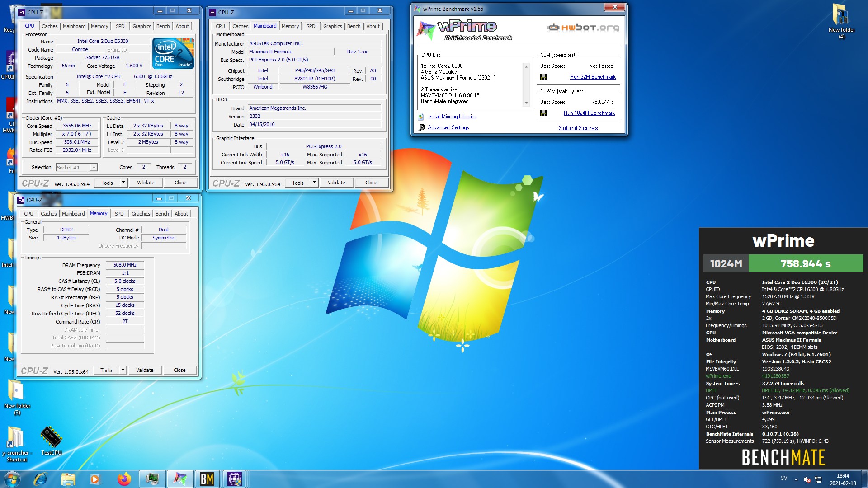Open Windows Media Player from taskbar
Viewport: 868px width, 488px height.
point(95,479)
